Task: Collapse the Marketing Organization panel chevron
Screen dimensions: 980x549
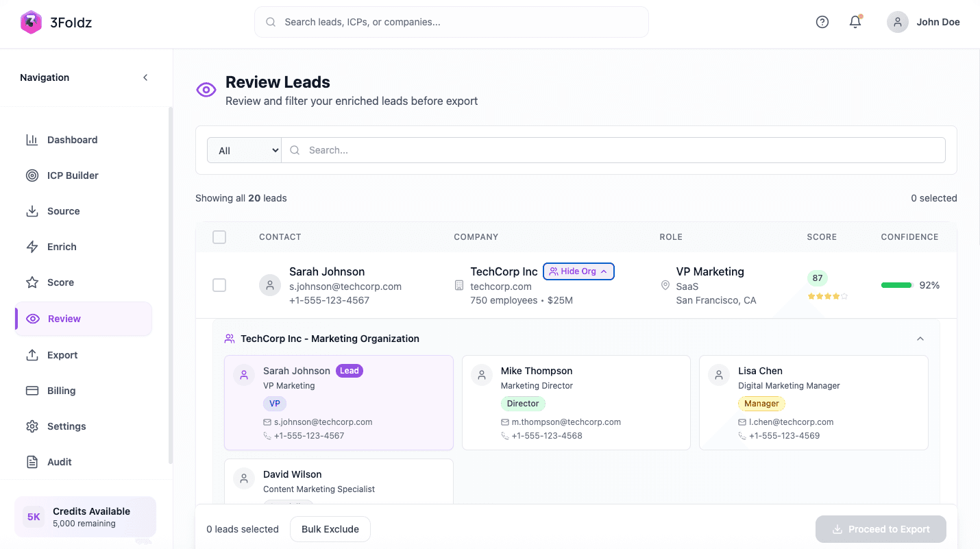Action: [x=920, y=339]
